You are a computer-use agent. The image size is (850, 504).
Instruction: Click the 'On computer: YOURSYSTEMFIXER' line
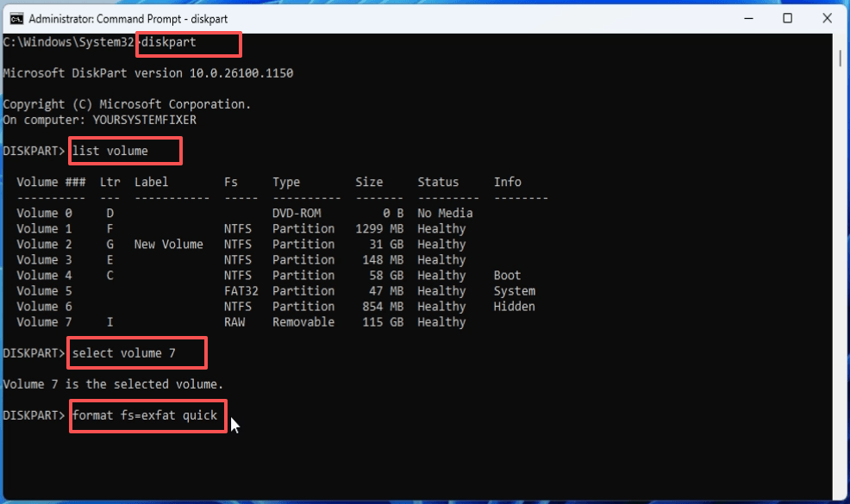pyautogui.click(x=100, y=120)
